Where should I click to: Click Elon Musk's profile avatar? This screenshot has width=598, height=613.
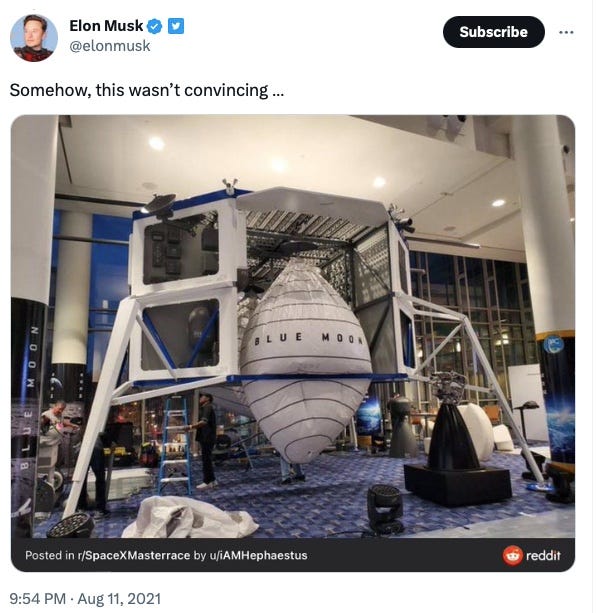pos(34,38)
